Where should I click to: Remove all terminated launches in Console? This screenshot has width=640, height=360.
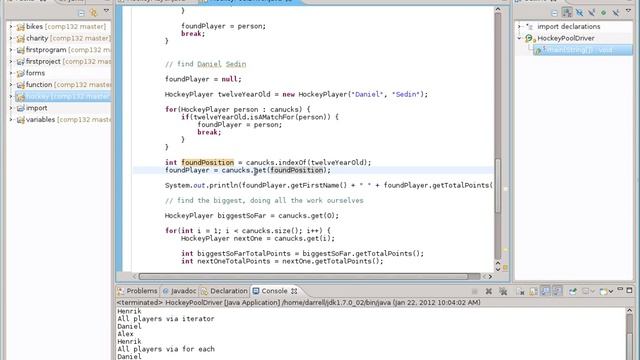tap(503, 291)
